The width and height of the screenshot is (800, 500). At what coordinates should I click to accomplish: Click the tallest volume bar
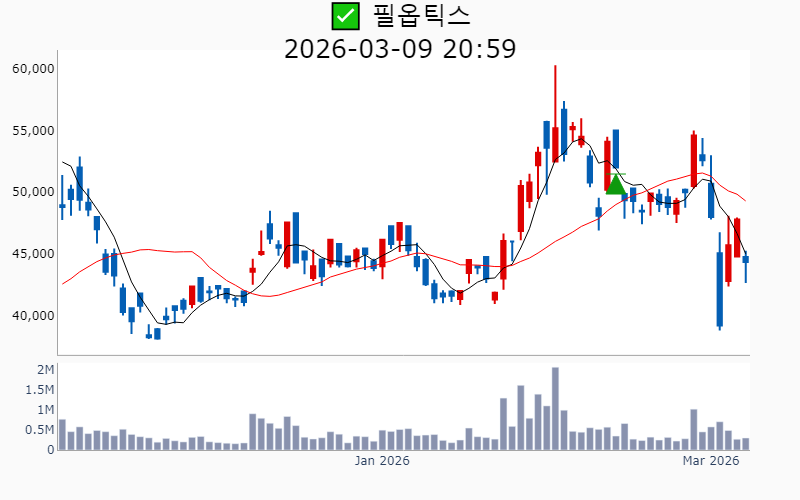555,408
